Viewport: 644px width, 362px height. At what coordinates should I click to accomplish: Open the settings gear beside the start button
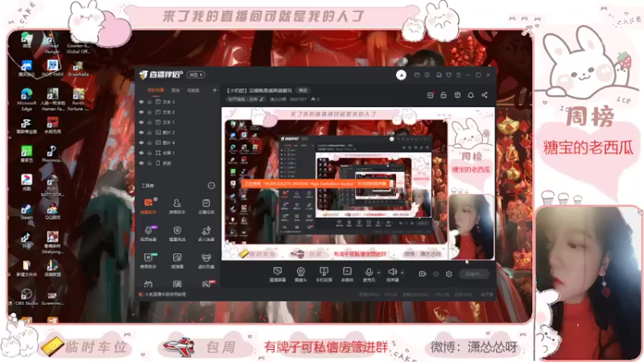[449, 274]
